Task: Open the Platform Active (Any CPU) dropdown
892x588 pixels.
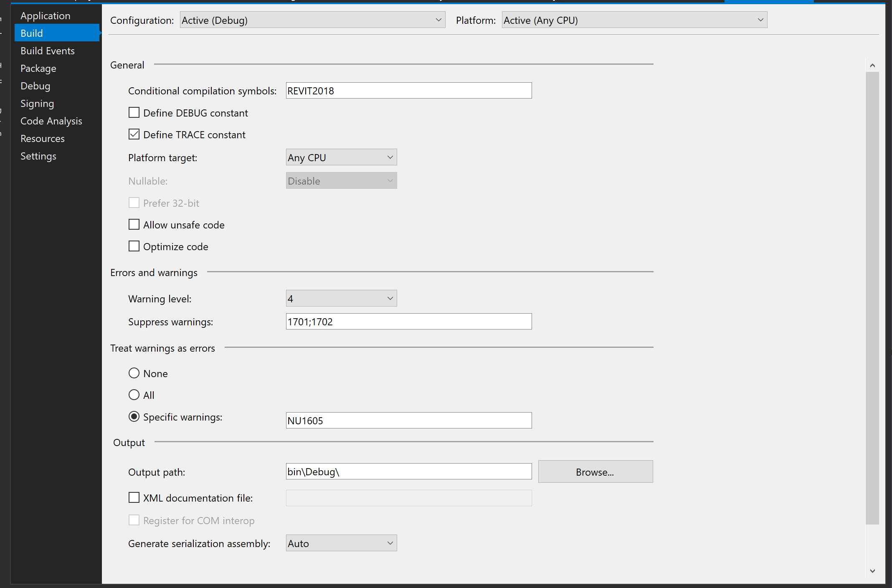Action: tap(634, 20)
